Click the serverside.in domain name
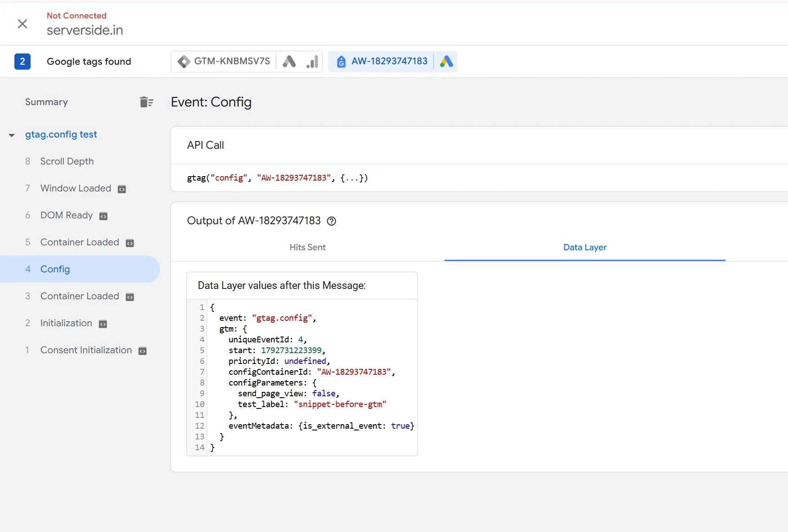Viewport: 788px width, 532px height. point(85,30)
